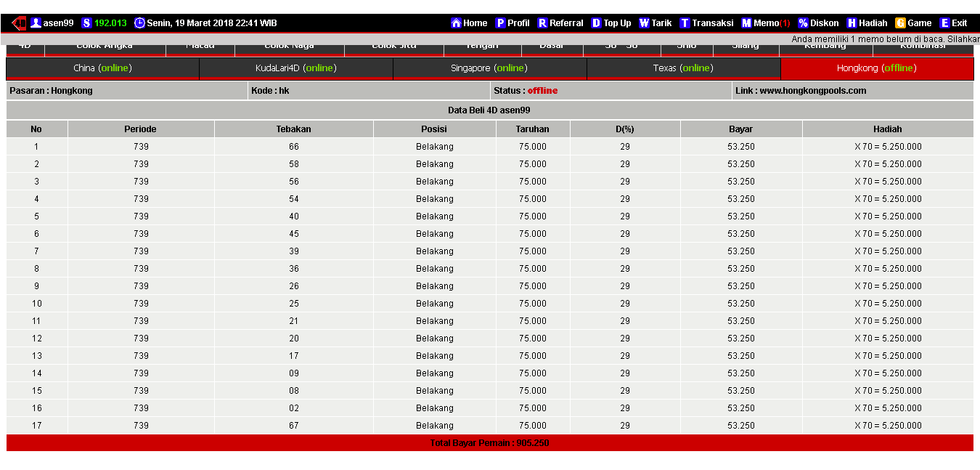Image resolution: width=980 pixels, height=470 pixels.
Task: Click the Diskon percent icon
Action: pos(803,23)
